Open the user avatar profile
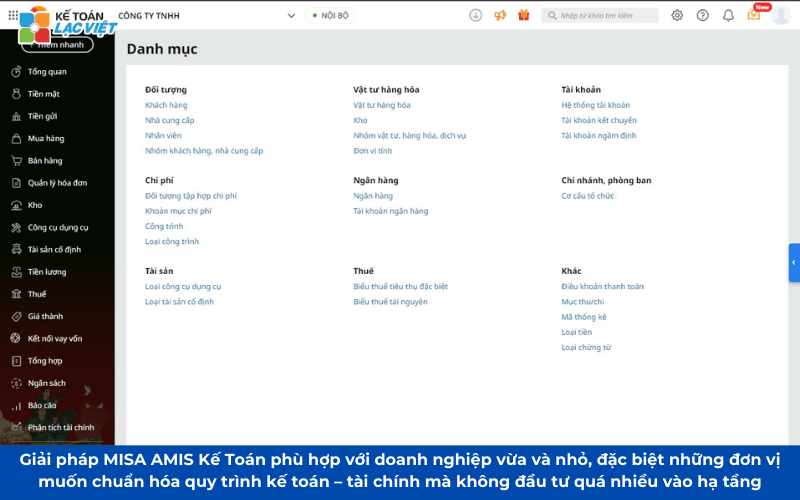This screenshot has height=500, width=800. point(781,15)
